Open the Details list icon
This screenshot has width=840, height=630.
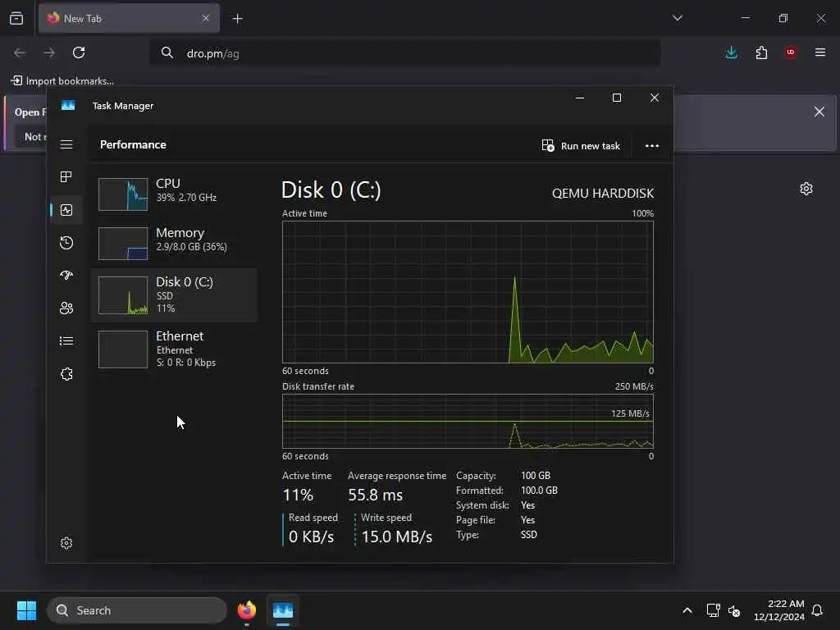[x=66, y=340]
